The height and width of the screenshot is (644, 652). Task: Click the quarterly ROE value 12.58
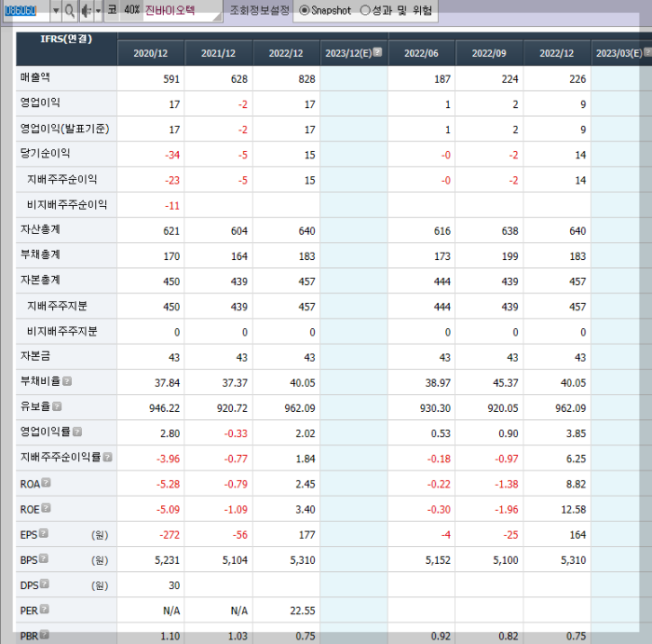pos(574,510)
